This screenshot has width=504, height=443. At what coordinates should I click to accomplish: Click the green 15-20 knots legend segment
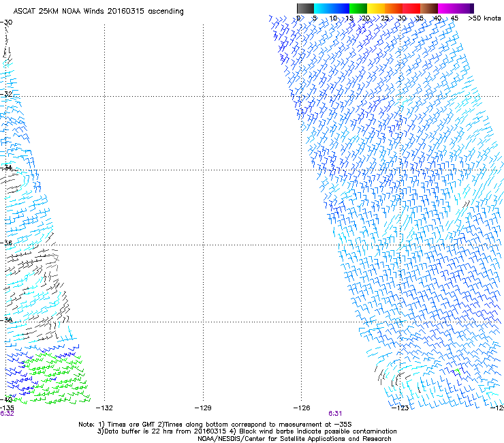(x=358, y=8)
